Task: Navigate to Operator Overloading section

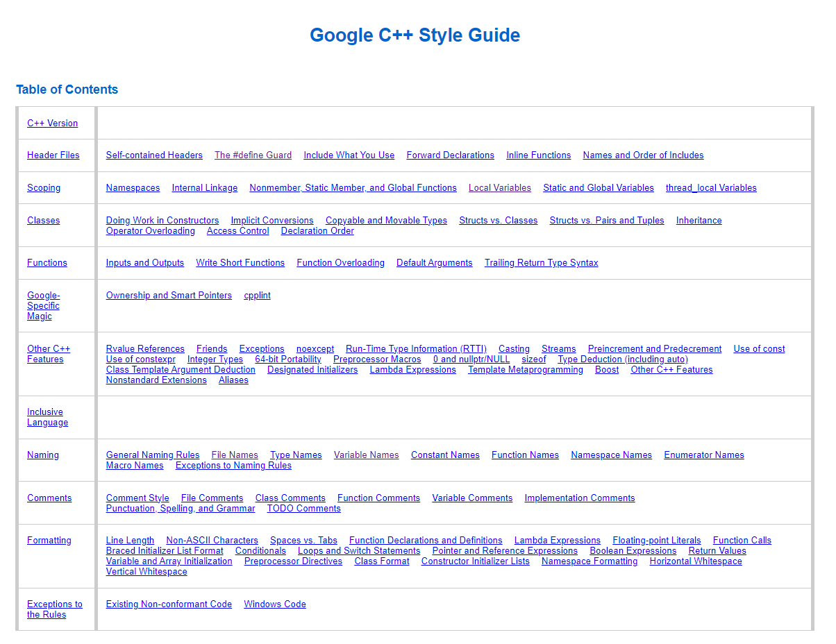Action: pos(150,231)
